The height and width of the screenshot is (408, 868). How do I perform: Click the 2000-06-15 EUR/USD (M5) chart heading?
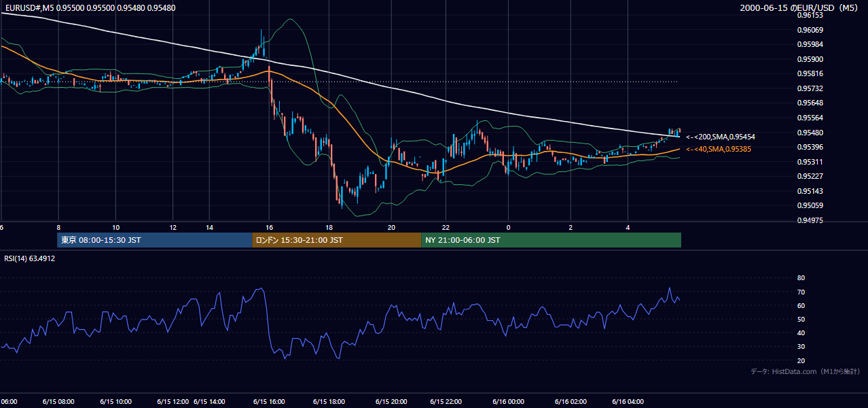coord(799,7)
